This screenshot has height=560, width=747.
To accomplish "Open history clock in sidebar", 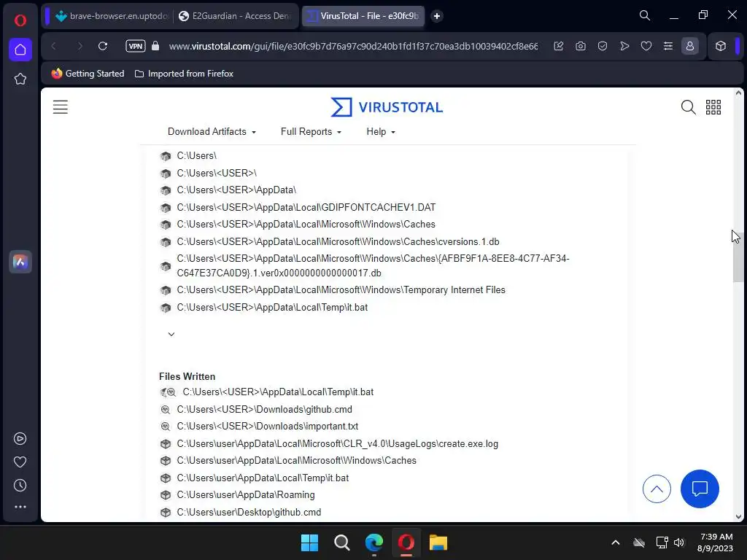I will pyautogui.click(x=20, y=485).
